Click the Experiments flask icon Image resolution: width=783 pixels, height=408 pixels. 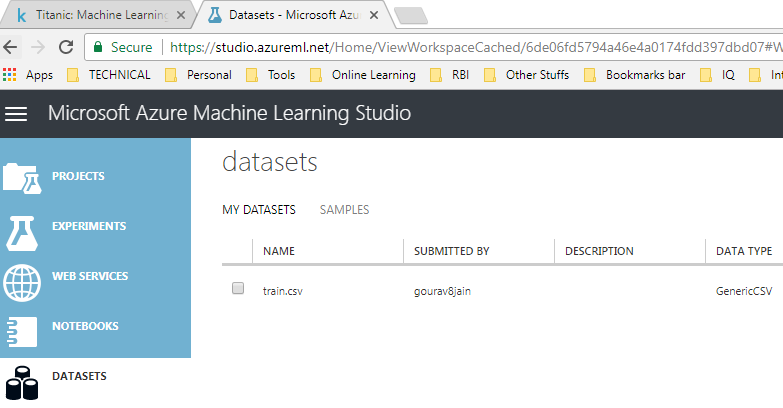pyautogui.click(x=22, y=227)
